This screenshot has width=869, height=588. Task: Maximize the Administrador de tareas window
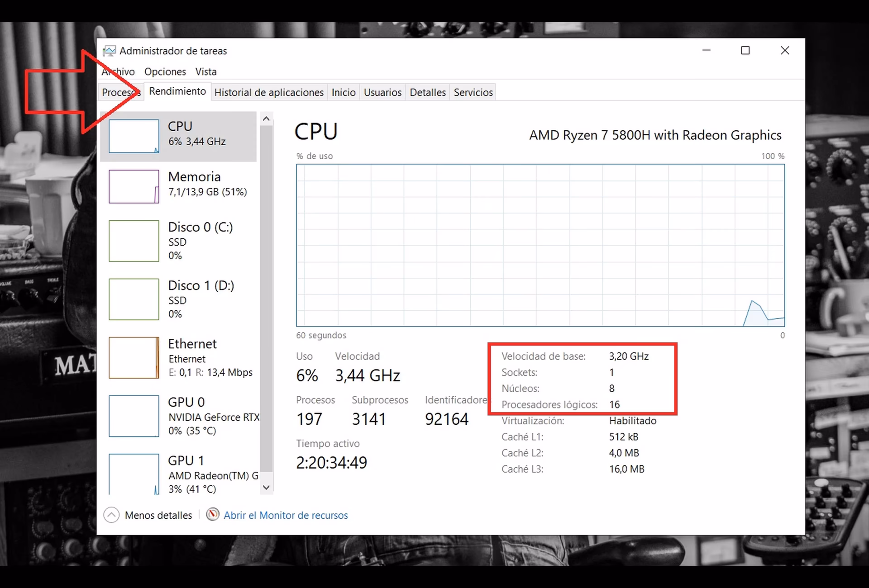click(745, 50)
